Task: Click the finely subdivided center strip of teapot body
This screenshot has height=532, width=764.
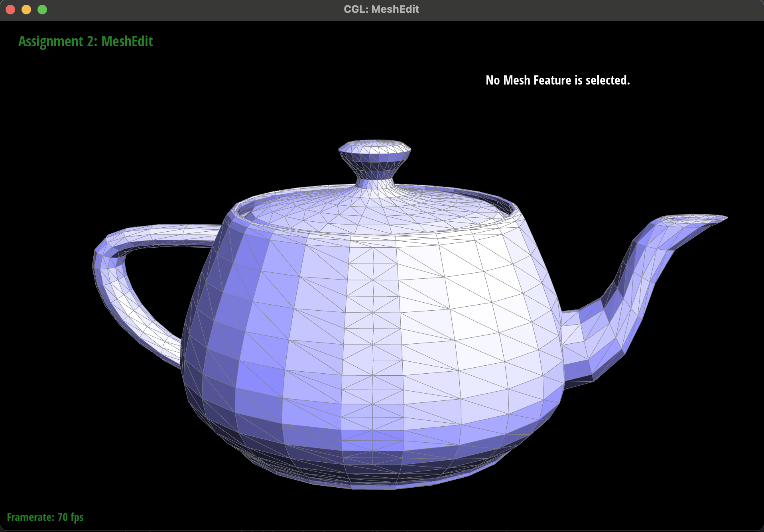Action: [373, 339]
